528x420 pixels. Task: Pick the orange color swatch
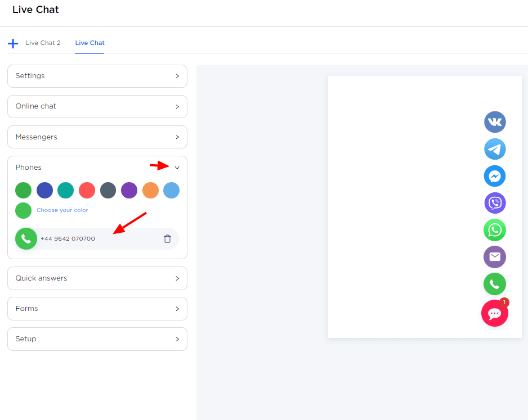[150, 191]
